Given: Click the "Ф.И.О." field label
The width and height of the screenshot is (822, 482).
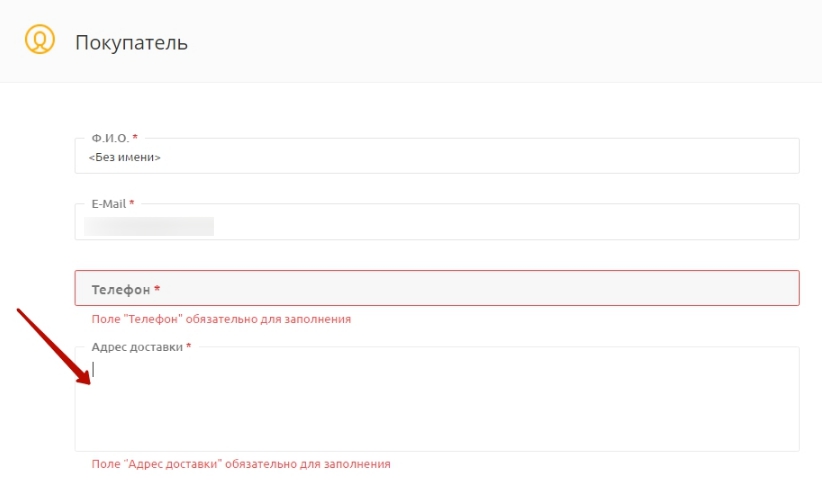Looking at the screenshot, I should [x=109, y=137].
